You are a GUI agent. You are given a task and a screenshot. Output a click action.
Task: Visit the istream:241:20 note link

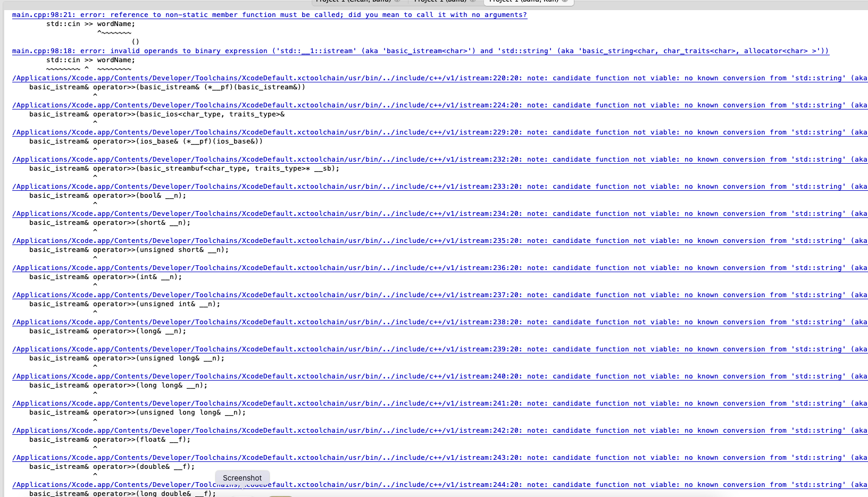(440, 403)
